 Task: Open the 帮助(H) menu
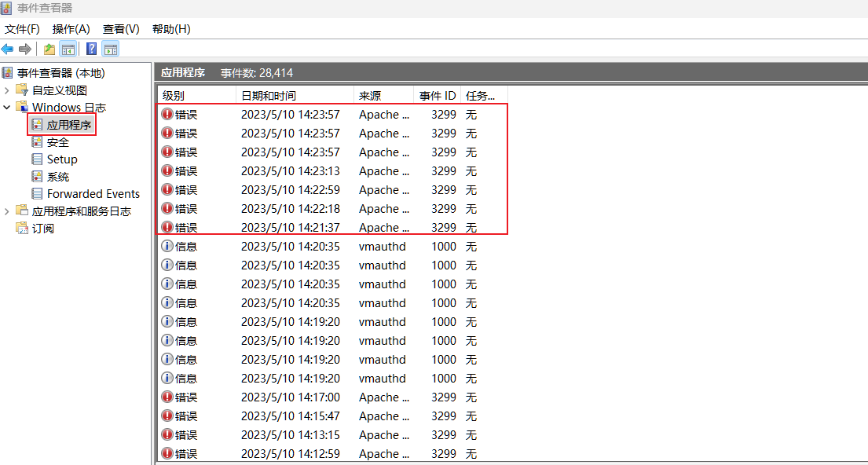click(171, 29)
